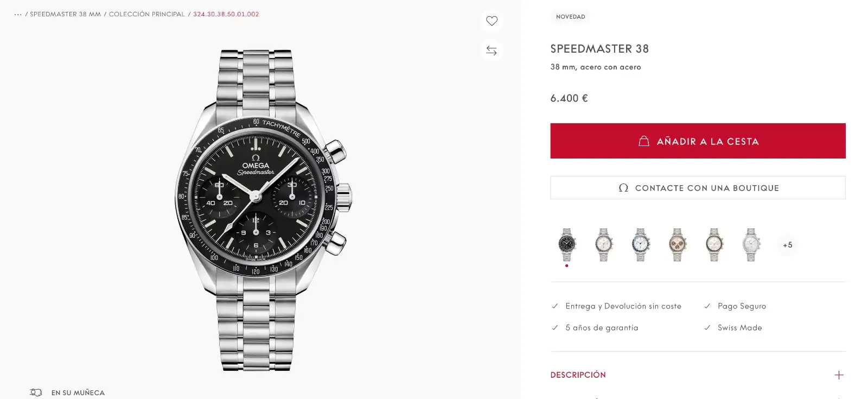868x399 pixels.
Task: Click the Omega logo in boutique button
Action: 623,188
